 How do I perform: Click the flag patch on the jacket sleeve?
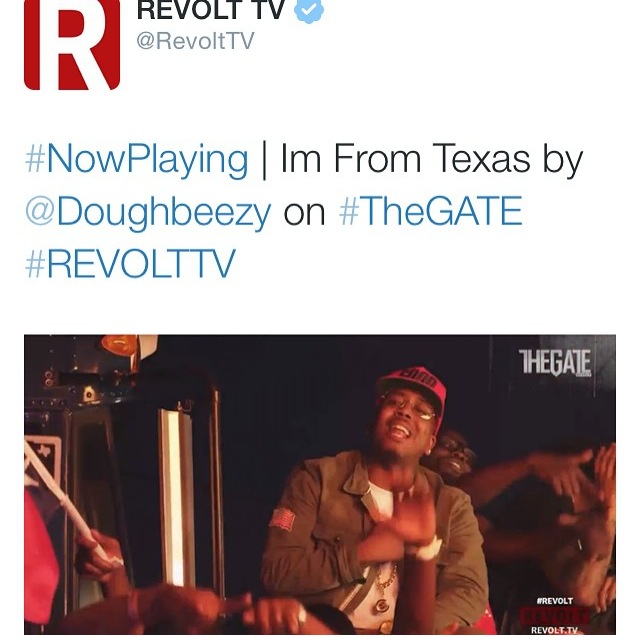point(282,519)
